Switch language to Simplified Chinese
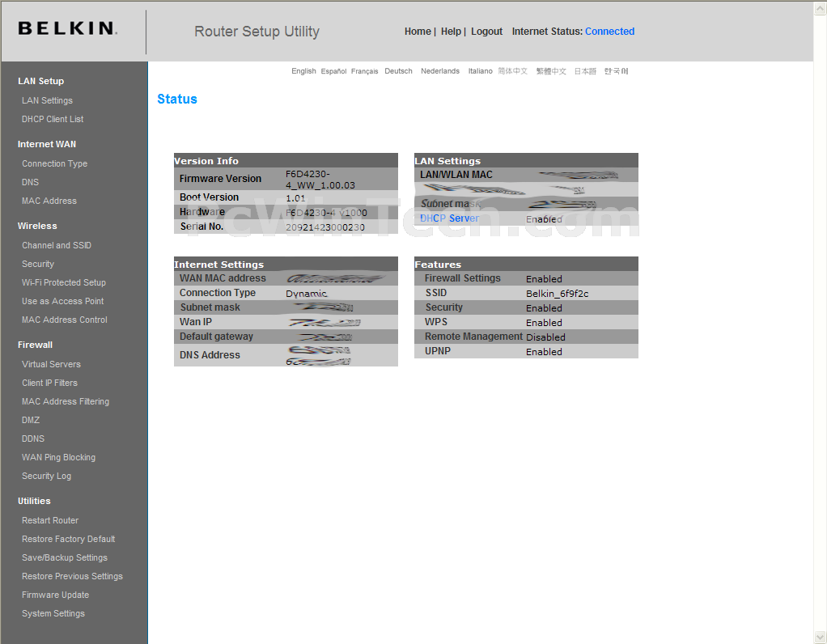827x644 pixels. click(513, 71)
